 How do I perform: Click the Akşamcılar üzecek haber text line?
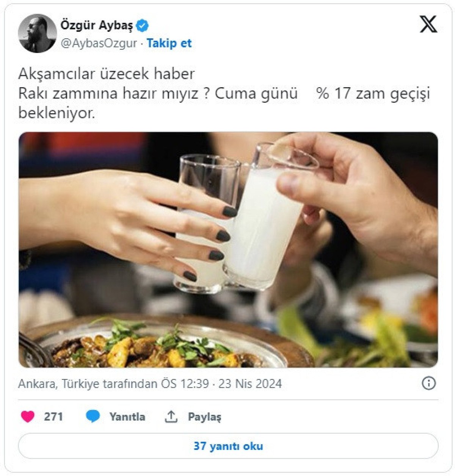point(107,74)
